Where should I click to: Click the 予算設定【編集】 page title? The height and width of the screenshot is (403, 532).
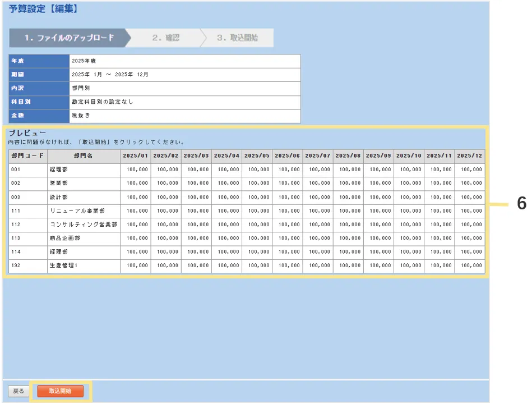43,10
